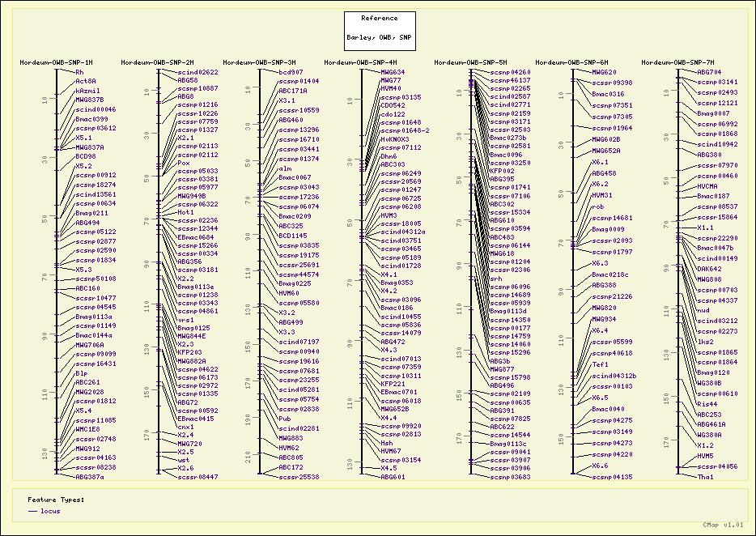Click the Reference Barley, OWB, SNP box
Image resolution: width=756 pixels, height=536 pixels.
[x=380, y=30]
